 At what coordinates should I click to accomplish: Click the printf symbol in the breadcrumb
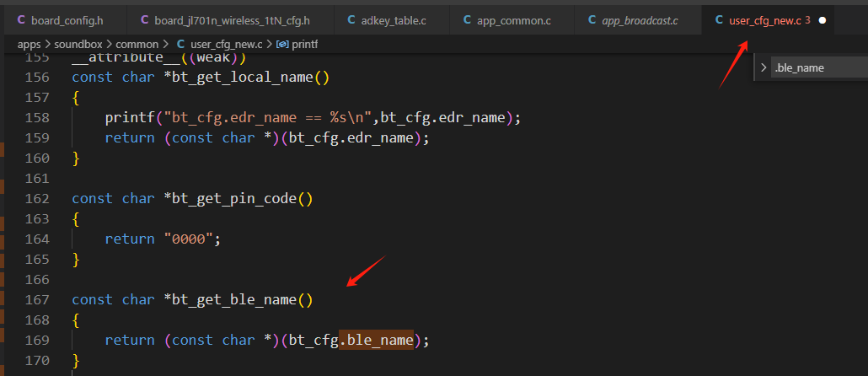304,45
